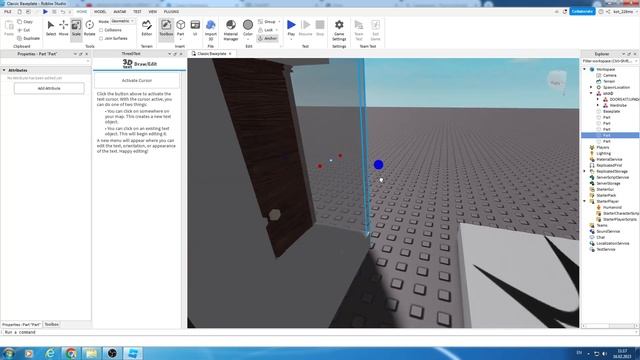The image size is (640, 360).
Task: Open the Play mode dropdown arrow
Action: 291,39
